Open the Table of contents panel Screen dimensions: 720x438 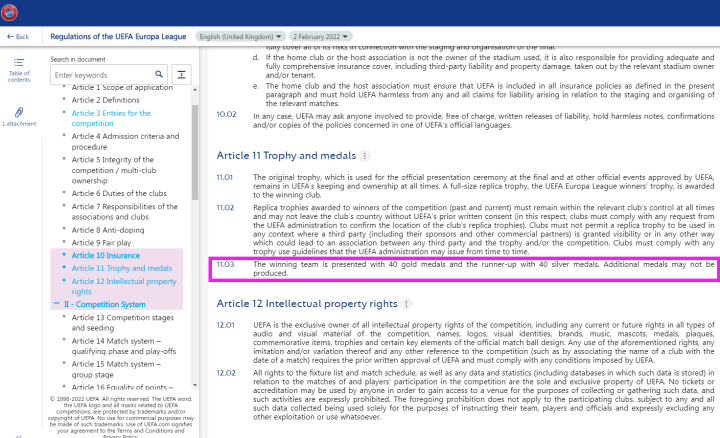19,70
